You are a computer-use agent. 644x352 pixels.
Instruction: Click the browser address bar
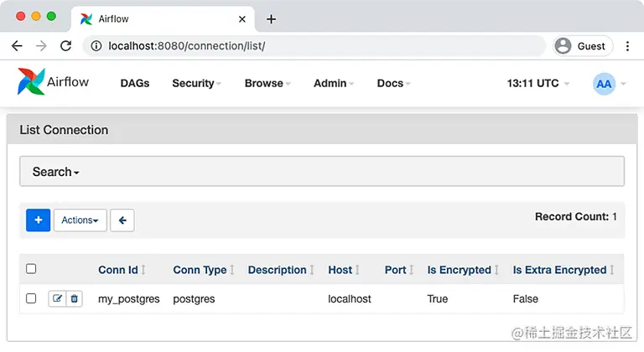tap(319, 46)
